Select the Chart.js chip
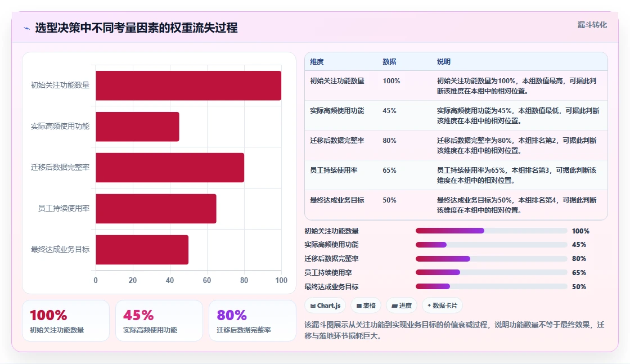The image size is (630, 364). coord(326,305)
